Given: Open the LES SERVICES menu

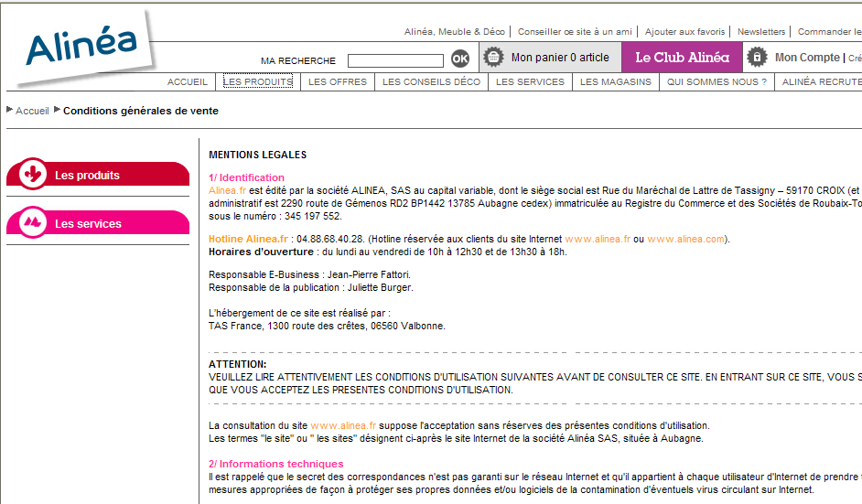Looking at the screenshot, I should 530,82.
